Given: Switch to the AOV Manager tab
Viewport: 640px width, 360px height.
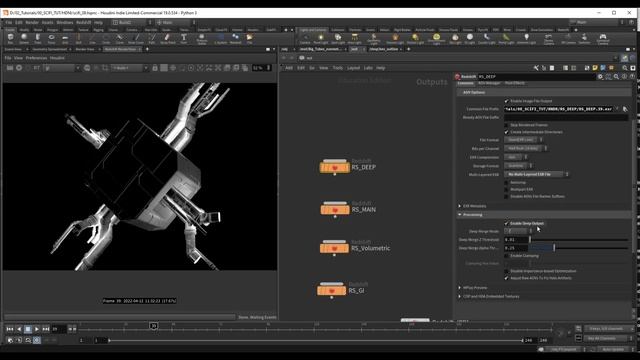Looking at the screenshot, I should [489, 83].
